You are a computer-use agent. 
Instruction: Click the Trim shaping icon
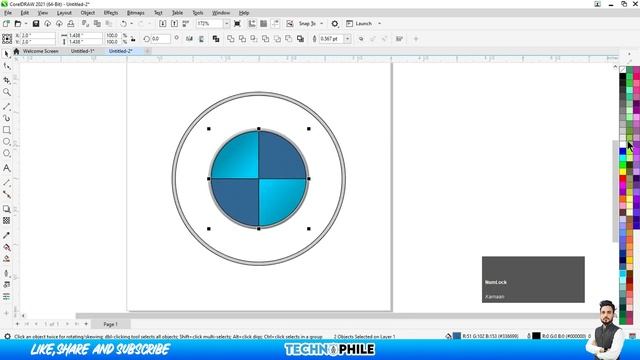coord(242,39)
